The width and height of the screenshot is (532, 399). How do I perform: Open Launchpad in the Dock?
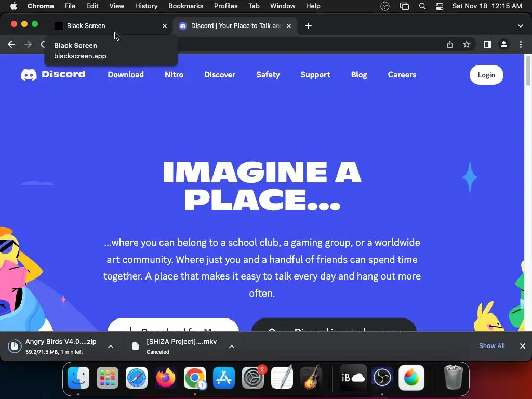click(108, 377)
